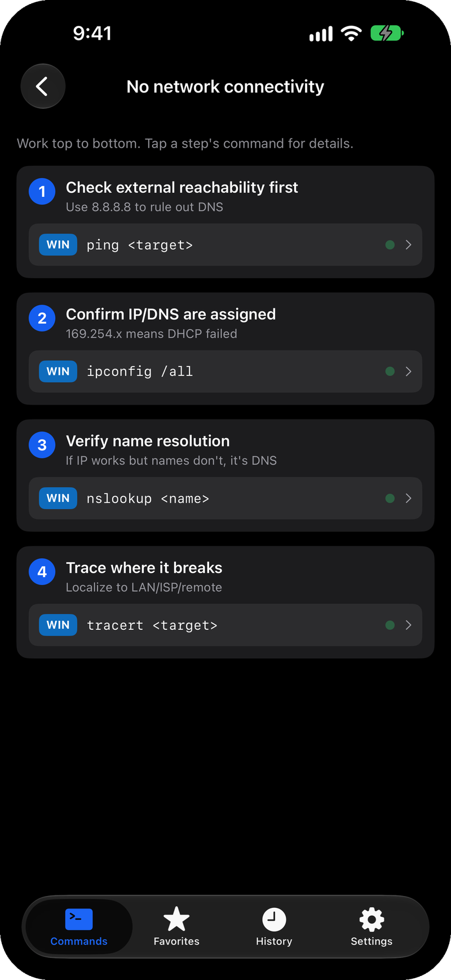451x980 pixels.
Task: Expand the ping <target> chevron
Action: pyautogui.click(x=408, y=245)
